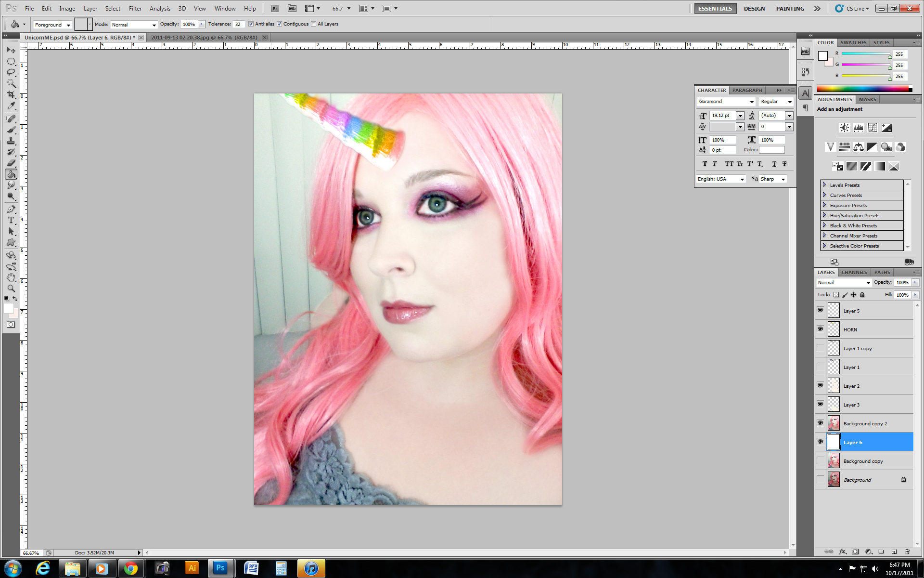Viewport: 924px width, 578px height.
Task: Expand Curves Presets
Action: coord(824,195)
